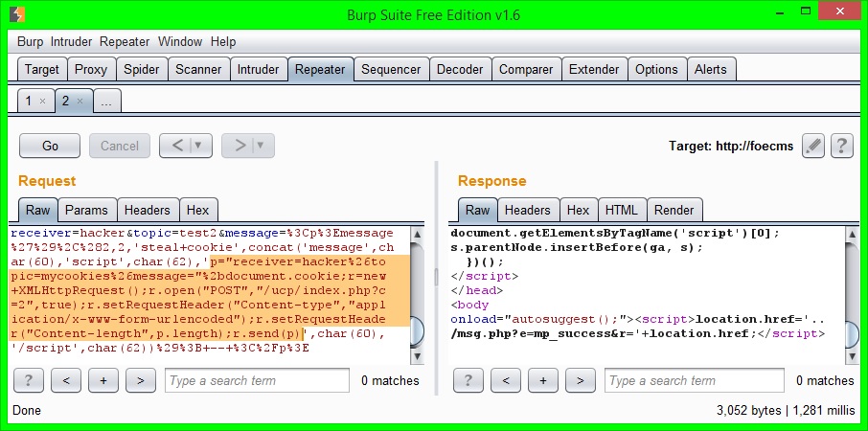Click request pane scrollbar up arrow

click(418, 234)
